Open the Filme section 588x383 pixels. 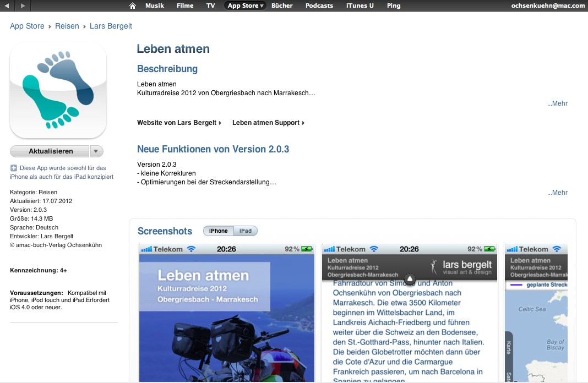click(185, 6)
